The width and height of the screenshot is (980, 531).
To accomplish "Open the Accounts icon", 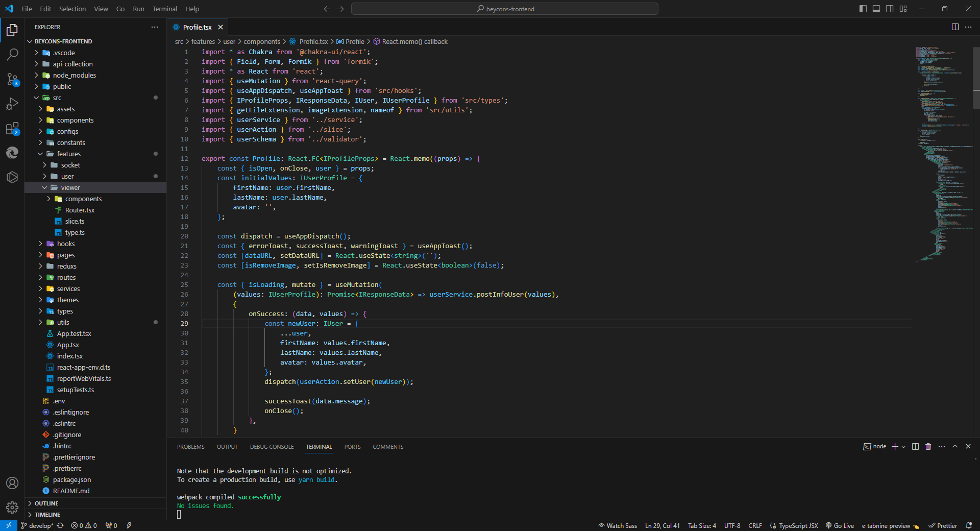I will click(12, 483).
